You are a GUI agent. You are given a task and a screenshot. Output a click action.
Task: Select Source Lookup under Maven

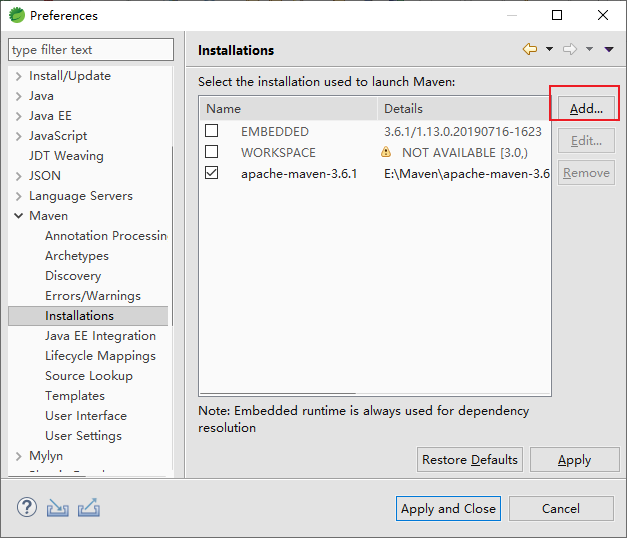point(89,376)
